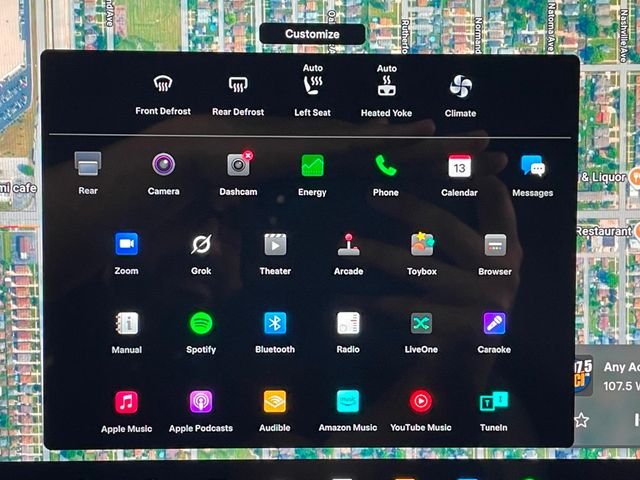Open the Energy graph app

click(x=312, y=165)
